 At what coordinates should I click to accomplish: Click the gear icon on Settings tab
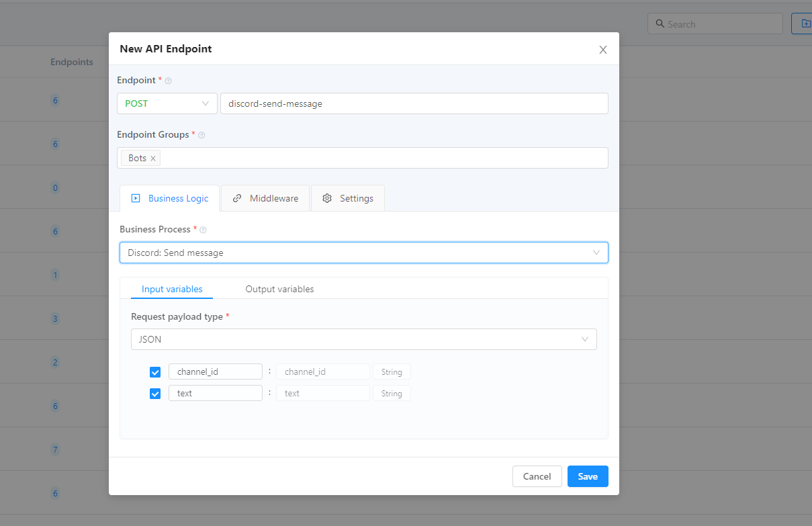tap(327, 198)
